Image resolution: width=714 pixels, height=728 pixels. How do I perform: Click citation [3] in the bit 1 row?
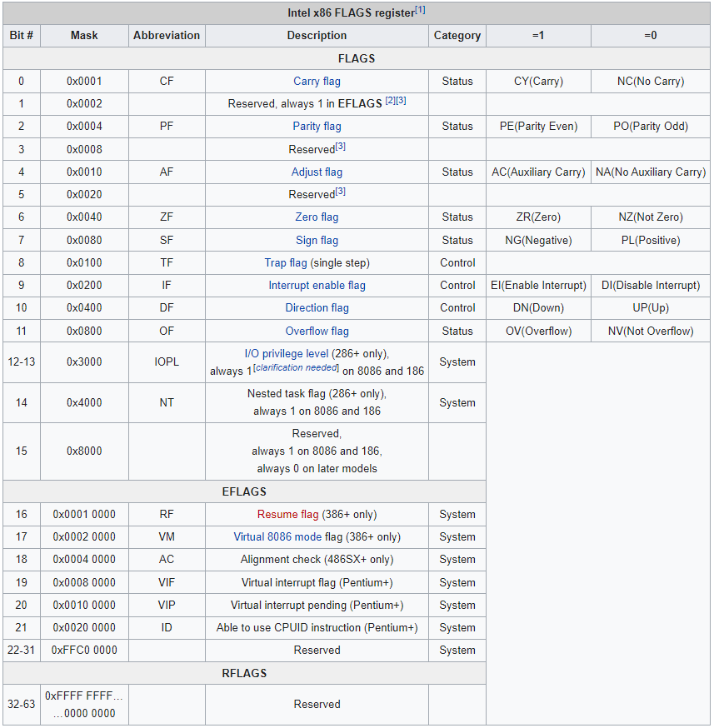[401, 100]
